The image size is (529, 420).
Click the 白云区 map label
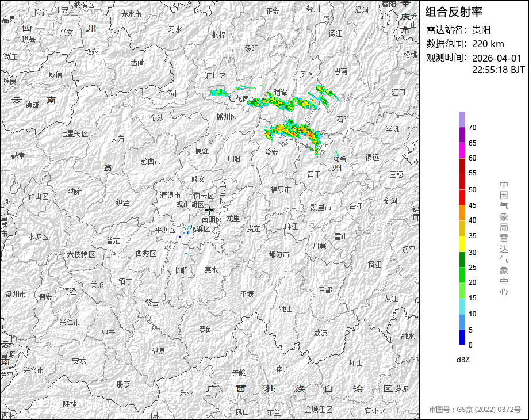[x=204, y=196]
